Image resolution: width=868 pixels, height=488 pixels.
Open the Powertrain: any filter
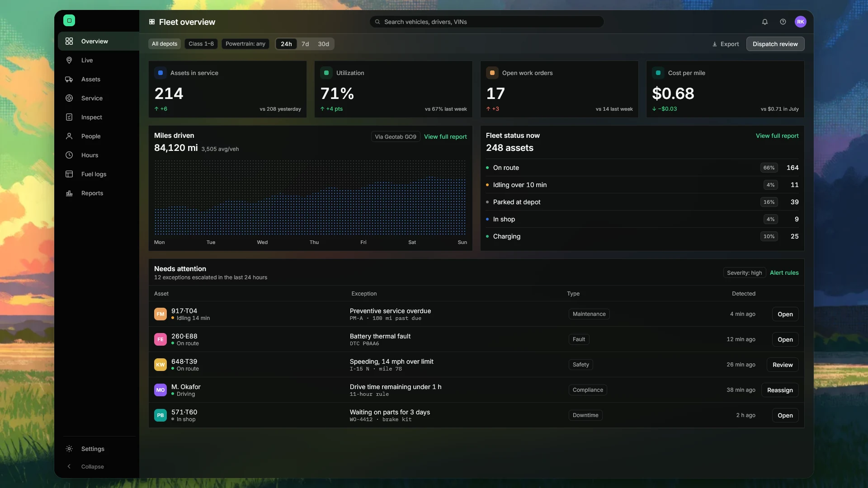[x=245, y=44]
